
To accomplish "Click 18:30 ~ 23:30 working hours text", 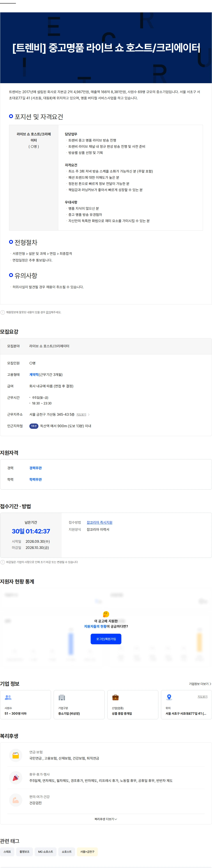I will point(42,403).
